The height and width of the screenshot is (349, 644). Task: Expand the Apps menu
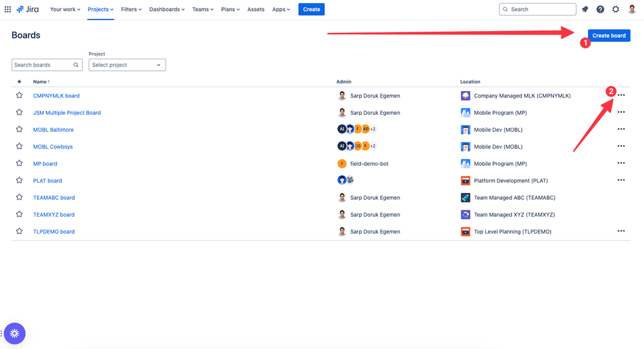(281, 9)
